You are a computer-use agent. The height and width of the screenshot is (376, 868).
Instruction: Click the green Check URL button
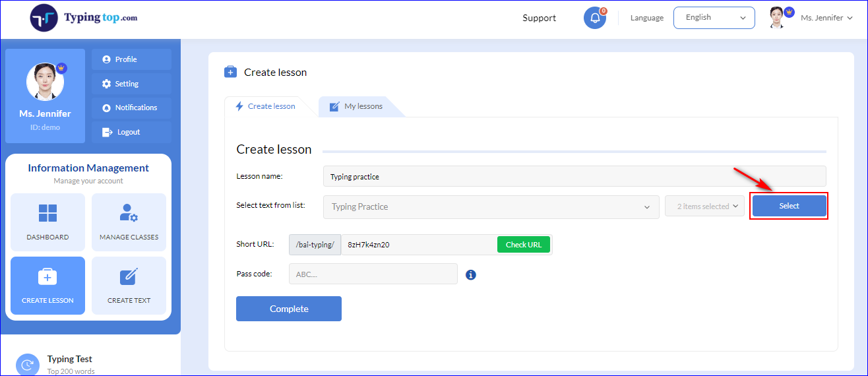click(524, 245)
